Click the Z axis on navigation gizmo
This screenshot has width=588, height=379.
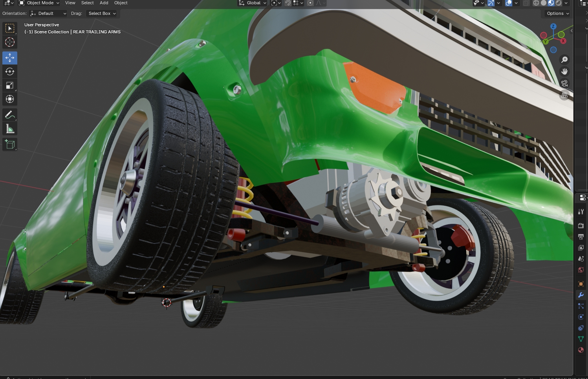coord(553,26)
